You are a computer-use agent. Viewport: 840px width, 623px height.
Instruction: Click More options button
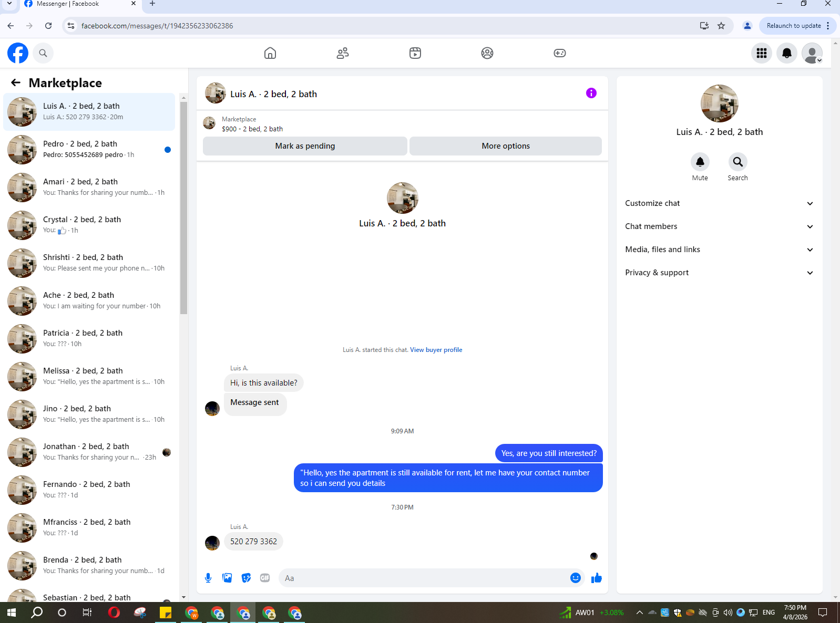click(x=506, y=146)
